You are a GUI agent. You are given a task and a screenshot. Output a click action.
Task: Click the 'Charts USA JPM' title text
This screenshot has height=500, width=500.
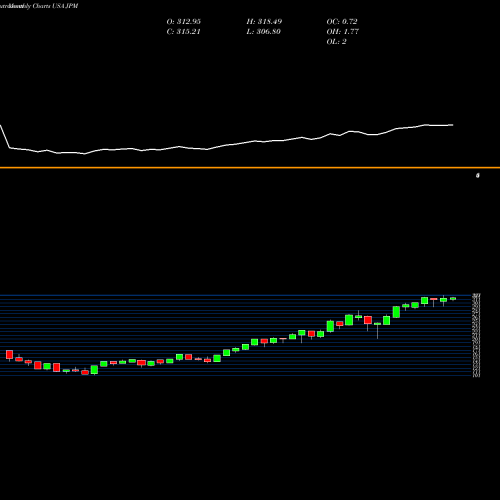[x=55, y=6]
